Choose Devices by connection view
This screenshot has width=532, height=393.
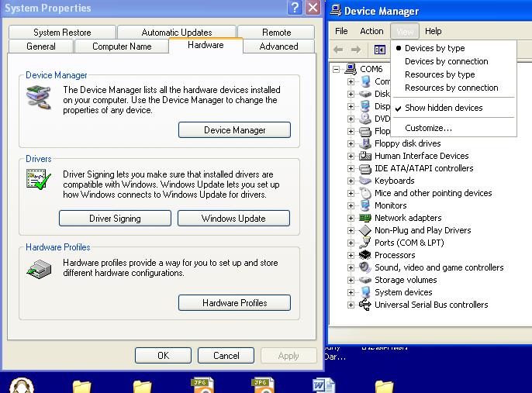pos(447,61)
